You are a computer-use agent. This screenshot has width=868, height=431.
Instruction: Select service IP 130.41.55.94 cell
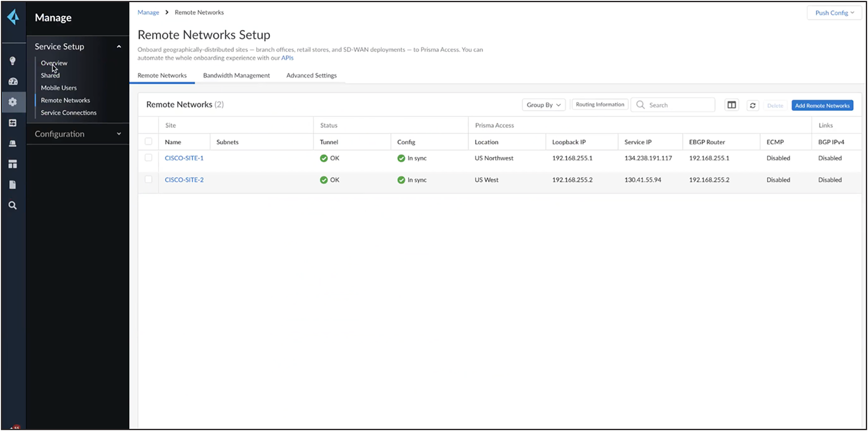(x=643, y=180)
